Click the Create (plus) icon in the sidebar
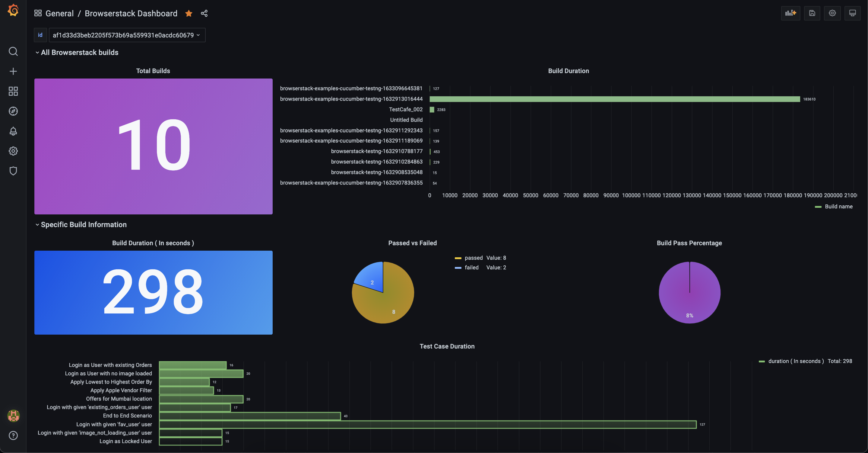The height and width of the screenshot is (453, 868). pyautogui.click(x=13, y=71)
